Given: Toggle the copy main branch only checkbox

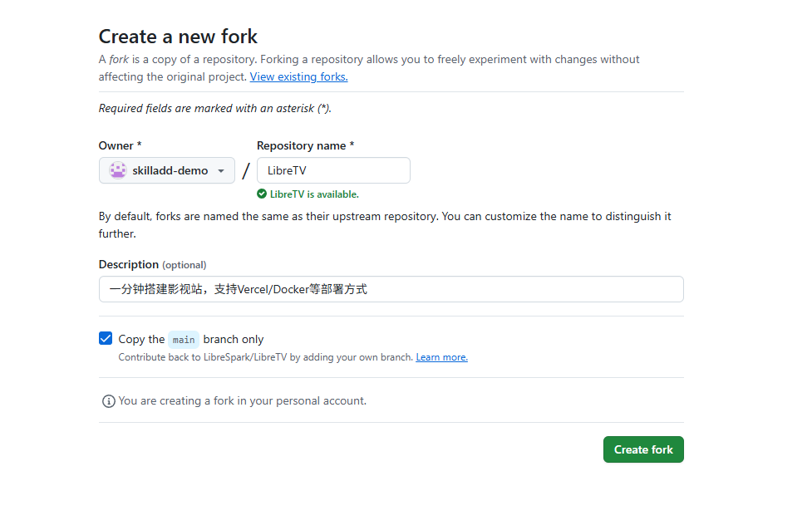Looking at the screenshot, I should point(106,338).
